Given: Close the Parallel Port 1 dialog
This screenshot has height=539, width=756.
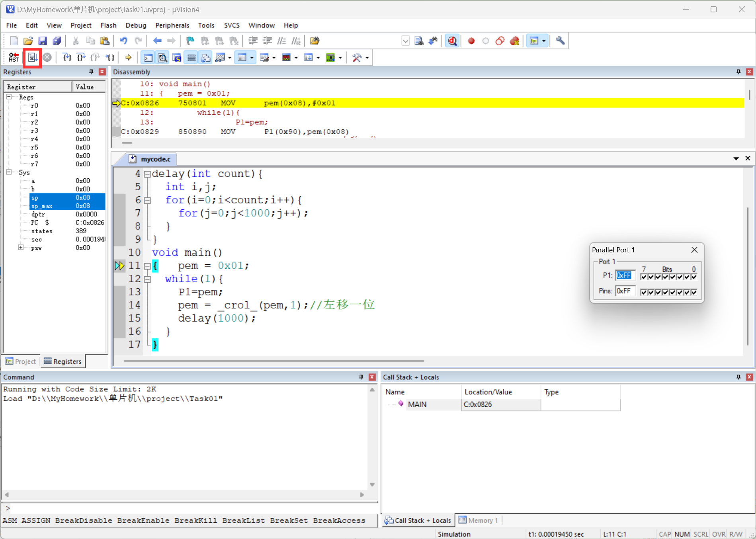Looking at the screenshot, I should [x=694, y=250].
